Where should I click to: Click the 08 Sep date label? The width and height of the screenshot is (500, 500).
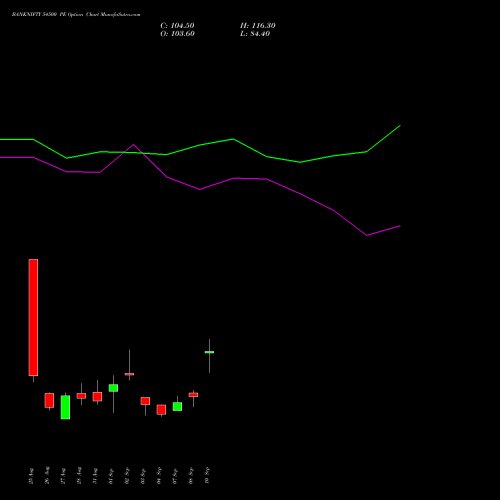(191, 476)
